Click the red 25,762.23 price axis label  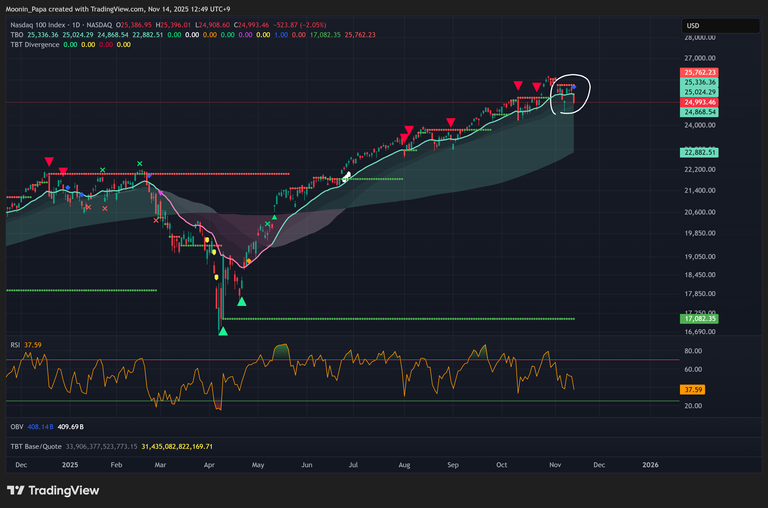pyautogui.click(x=702, y=73)
